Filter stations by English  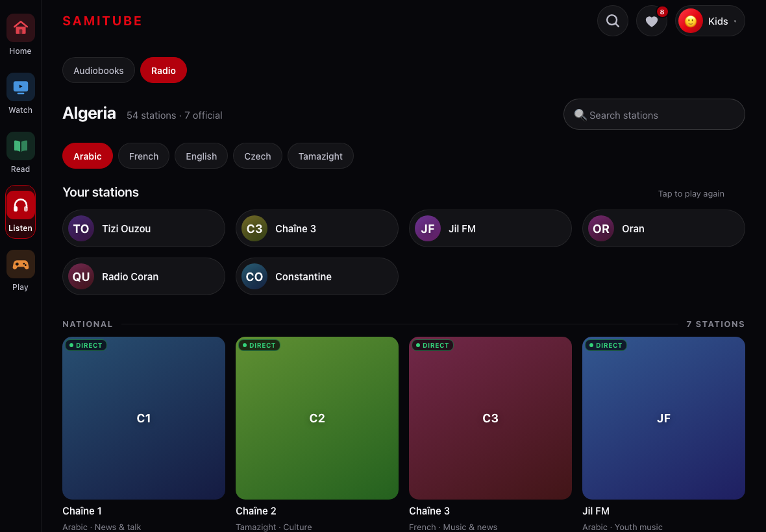pyautogui.click(x=201, y=156)
